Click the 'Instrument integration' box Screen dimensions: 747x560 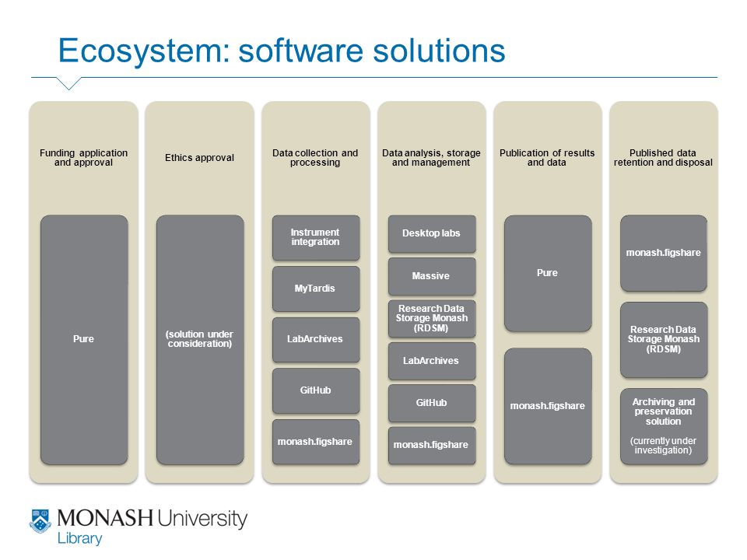coord(316,238)
